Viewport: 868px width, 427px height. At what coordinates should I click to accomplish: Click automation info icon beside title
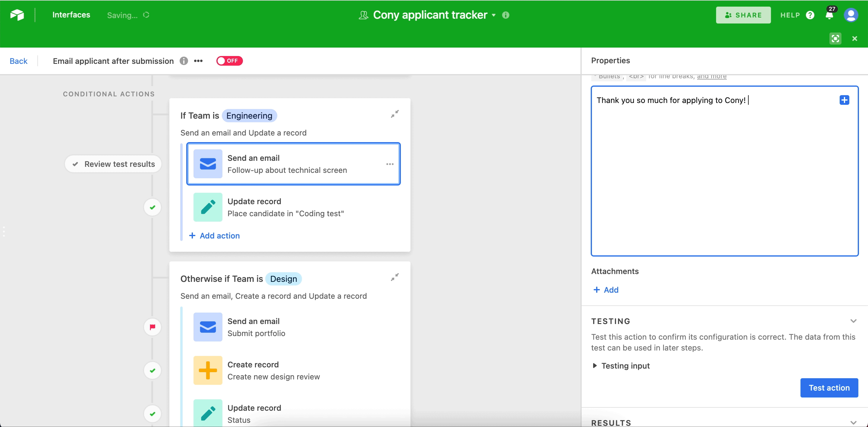[x=184, y=61]
